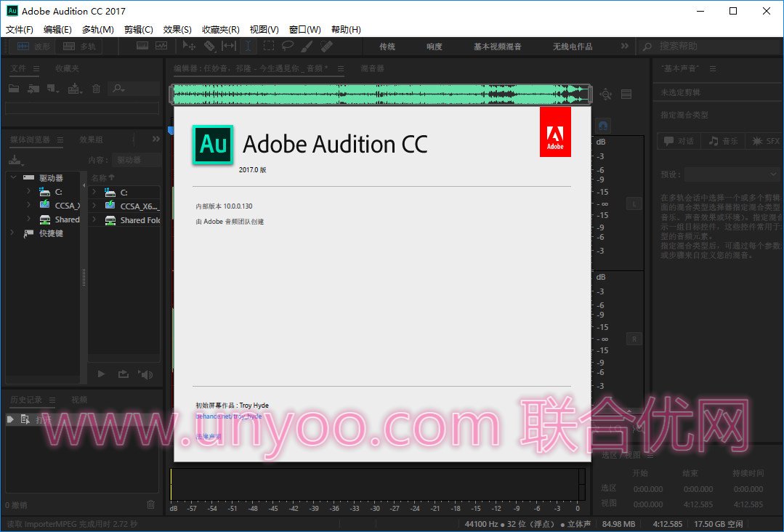Click the History panel trash icon

click(151, 504)
